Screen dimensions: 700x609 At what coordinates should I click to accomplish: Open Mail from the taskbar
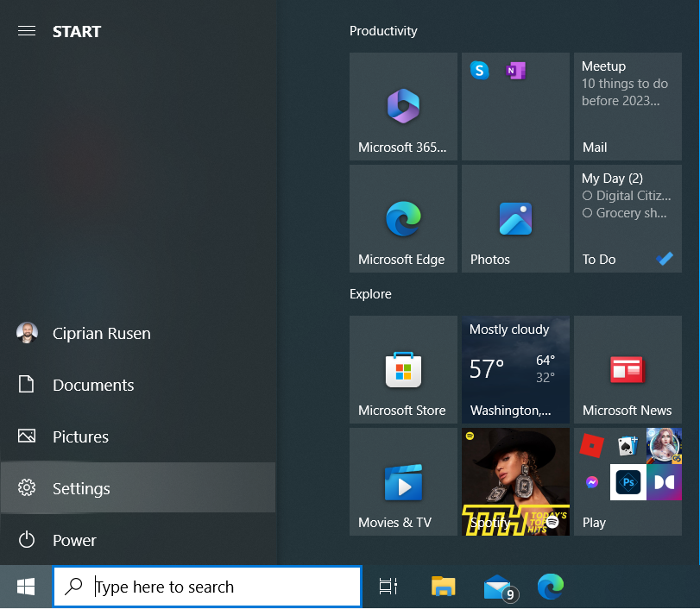click(501, 587)
